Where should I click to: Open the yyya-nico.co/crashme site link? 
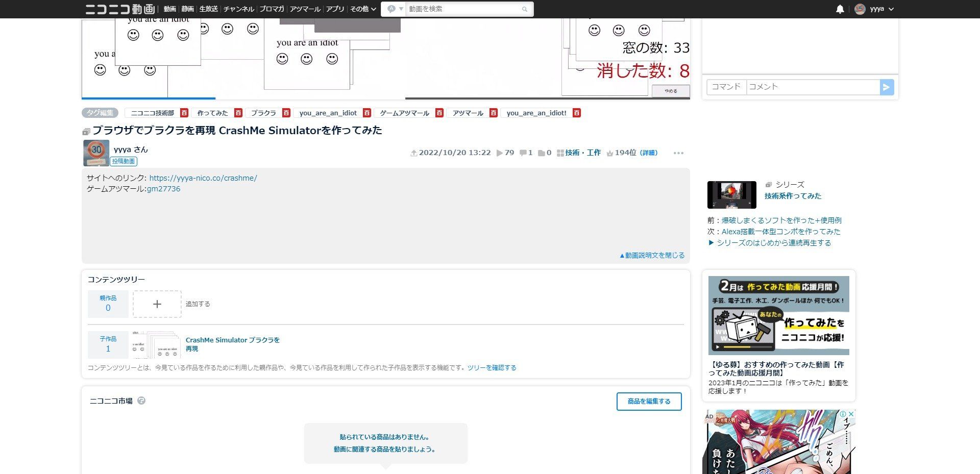click(x=203, y=178)
